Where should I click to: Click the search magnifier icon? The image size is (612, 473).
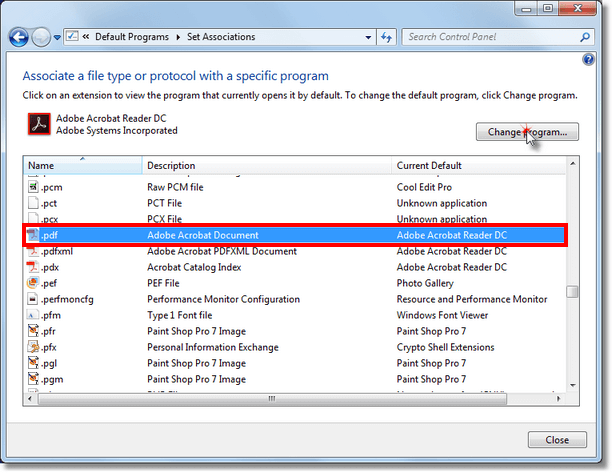(585, 37)
